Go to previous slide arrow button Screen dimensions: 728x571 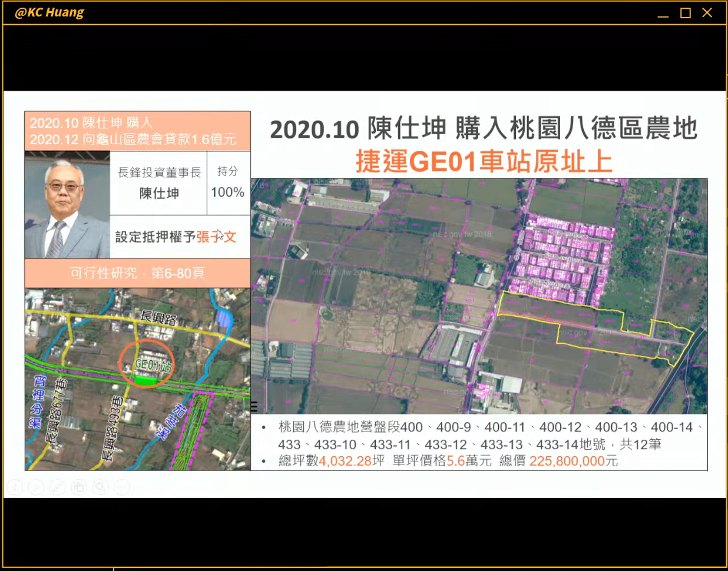15,487
